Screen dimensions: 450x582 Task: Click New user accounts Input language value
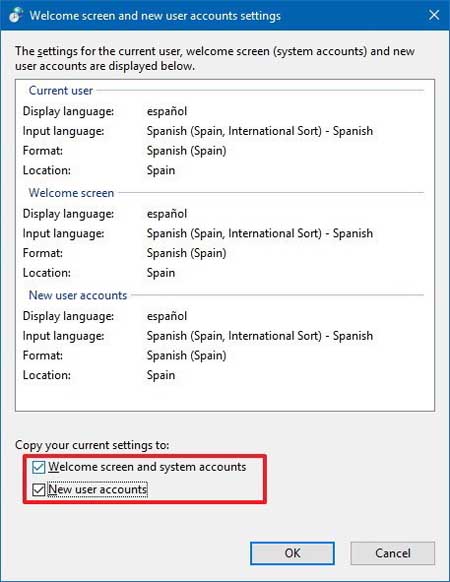coord(260,336)
